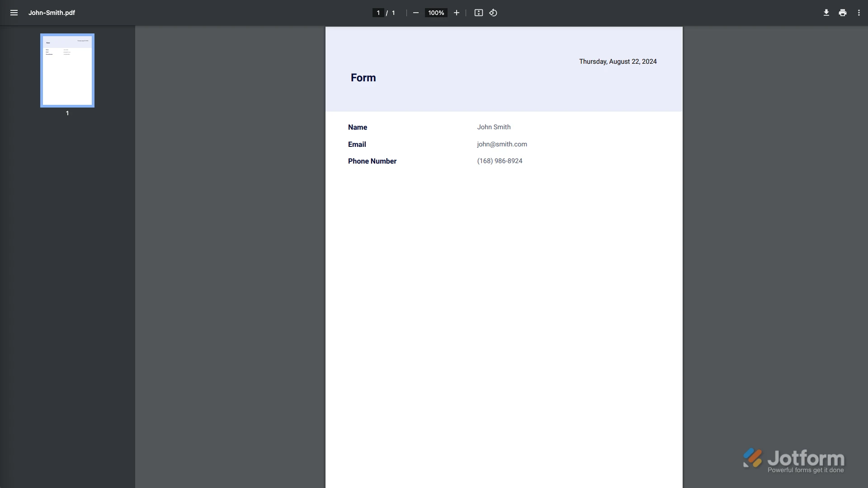Image resolution: width=868 pixels, height=488 pixels.
Task: Select the email address john@smith.com
Action: pyautogui.click(x=502, y=144)
